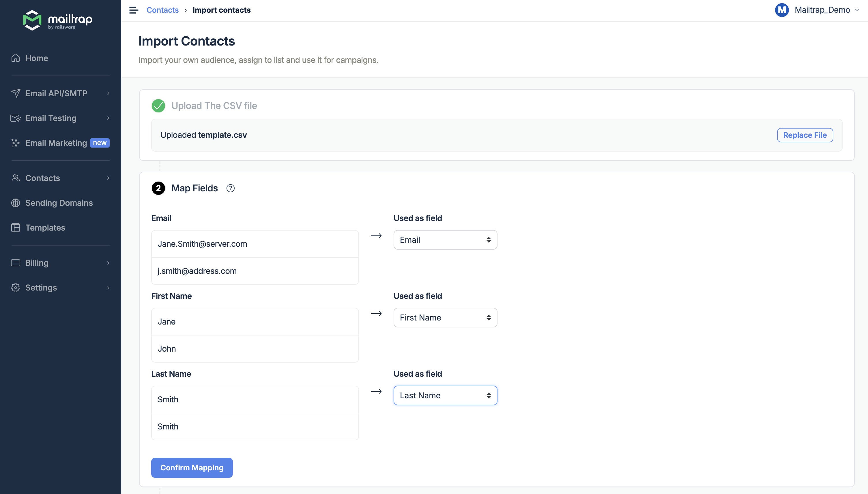
Task: Click the Mailtrap_Demo account avatar
Action: (x=782, y=10)
